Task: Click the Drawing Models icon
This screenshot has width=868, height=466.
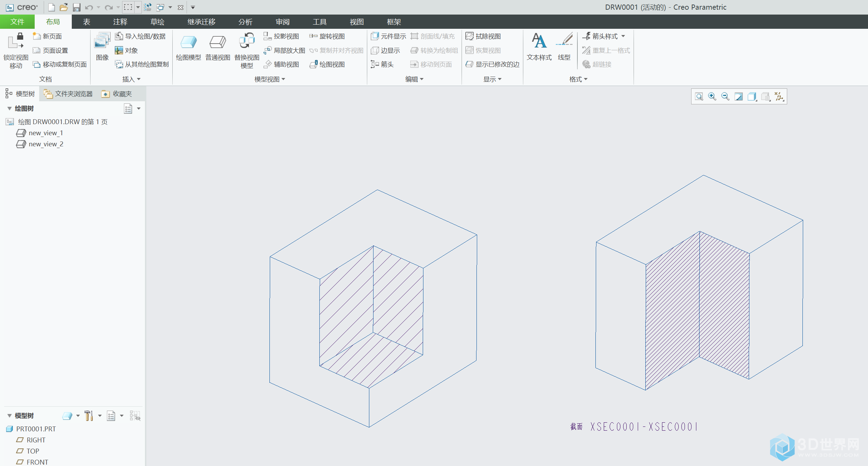Action: 188,48
